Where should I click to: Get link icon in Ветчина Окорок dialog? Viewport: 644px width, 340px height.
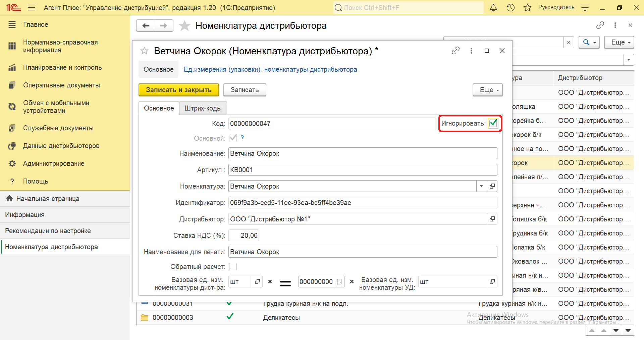(455, 51)
